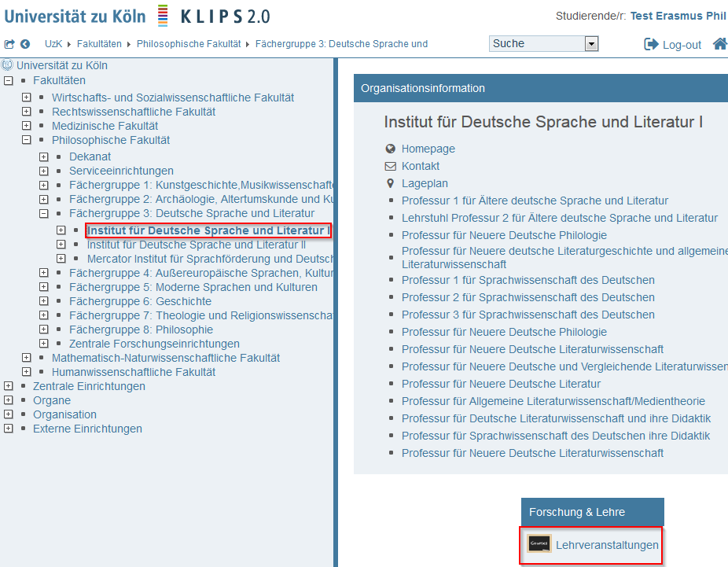Click the Log-out arrow icon
Image resolution: width=728 pixels, height=567 pixels.
(x=651, y=44)
